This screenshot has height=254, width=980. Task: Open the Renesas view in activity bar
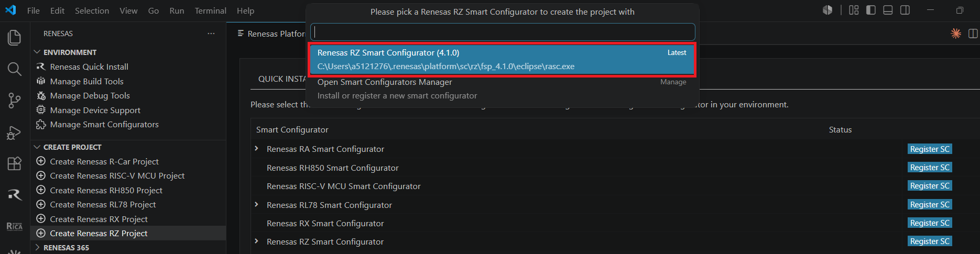15,195
